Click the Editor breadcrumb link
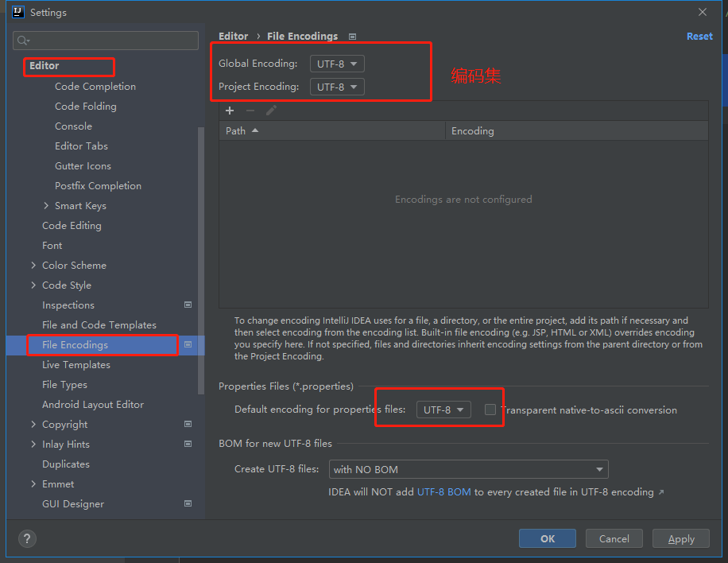This screenshot has height=563, width=728. [x=234, y=37]
